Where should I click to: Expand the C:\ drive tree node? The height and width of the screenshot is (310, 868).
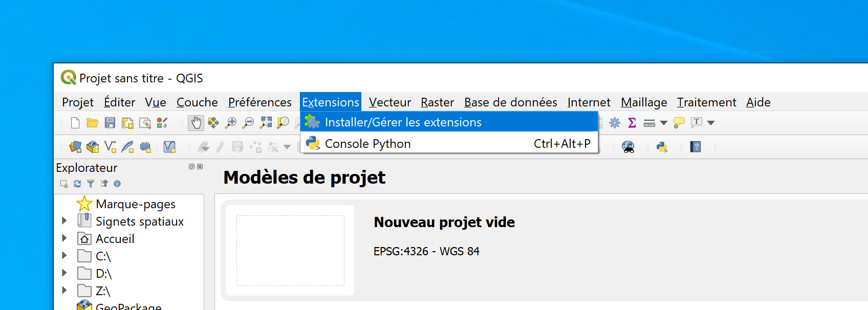[64, 255]
